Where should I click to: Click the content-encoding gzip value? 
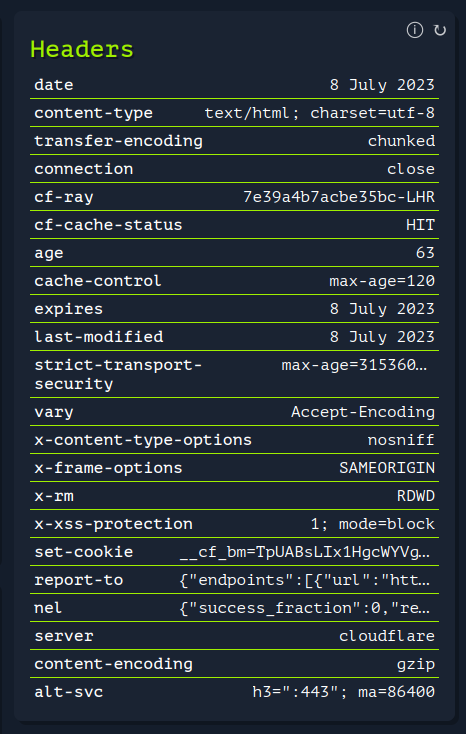[416, 664]
